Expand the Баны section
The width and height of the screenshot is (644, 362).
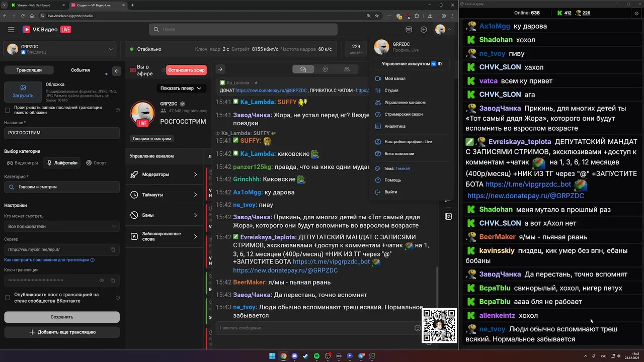point(164,215)
